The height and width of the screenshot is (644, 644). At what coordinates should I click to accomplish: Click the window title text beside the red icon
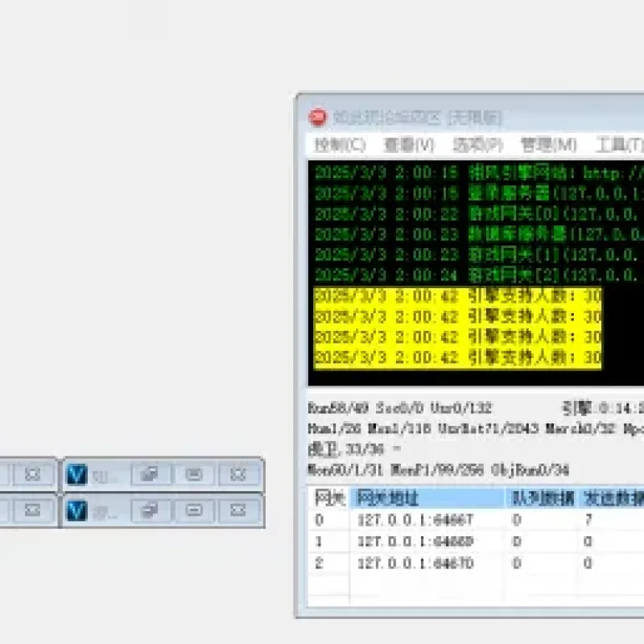417,118
